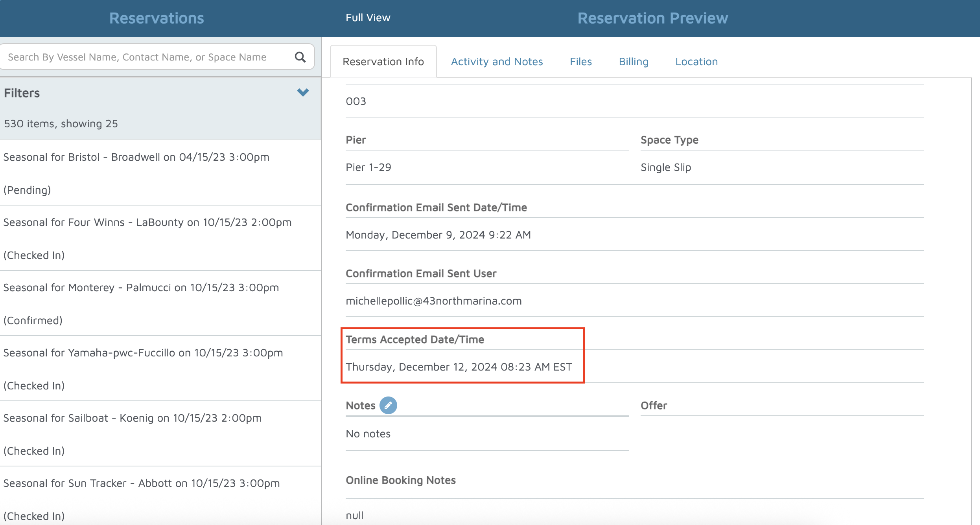Edit notes with the pencil icon

[x=388, y=405]
